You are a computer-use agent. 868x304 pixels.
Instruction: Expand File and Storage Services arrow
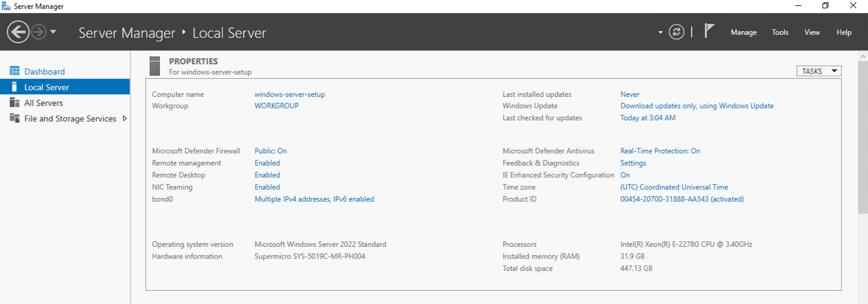click(125, 119)
